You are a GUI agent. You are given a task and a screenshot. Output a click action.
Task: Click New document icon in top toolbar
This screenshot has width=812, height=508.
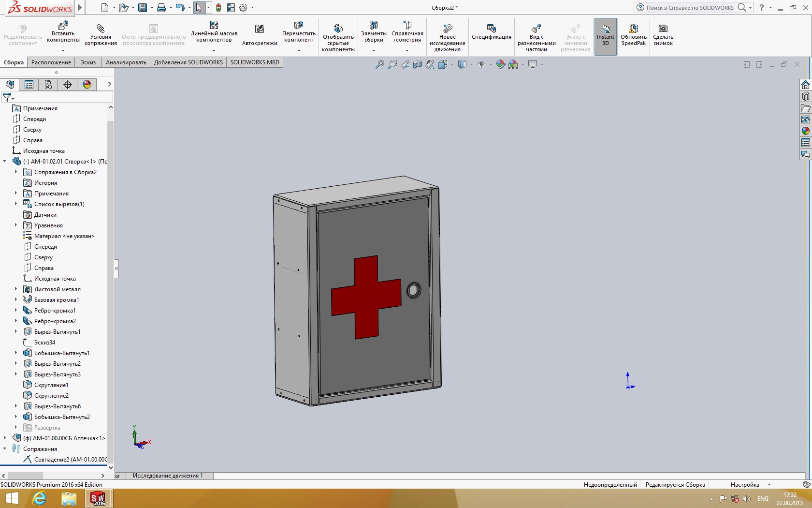pyautogui.click(x=105, y=8)
